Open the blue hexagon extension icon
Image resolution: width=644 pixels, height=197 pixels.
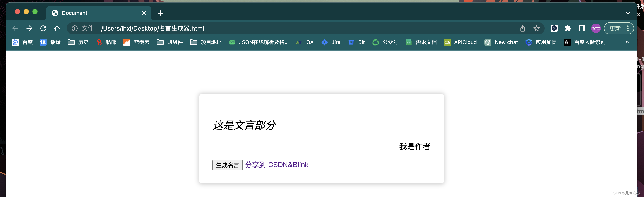[x=554, y=29]
